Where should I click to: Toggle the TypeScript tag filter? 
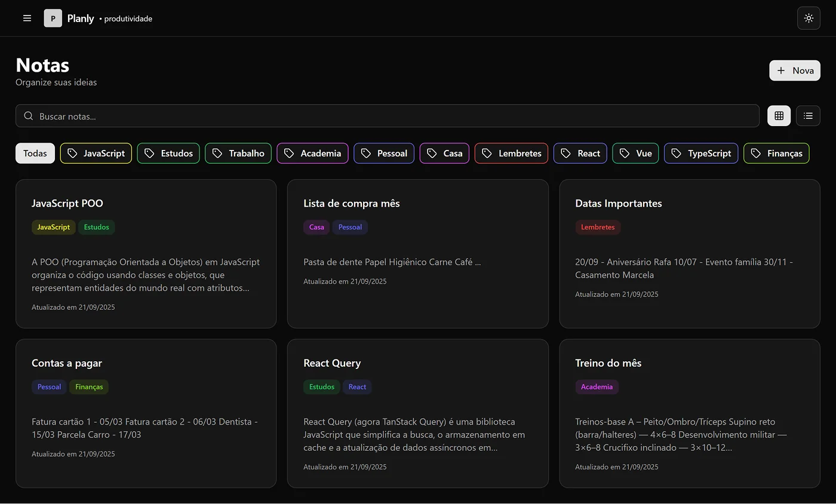tap(701, 153)
